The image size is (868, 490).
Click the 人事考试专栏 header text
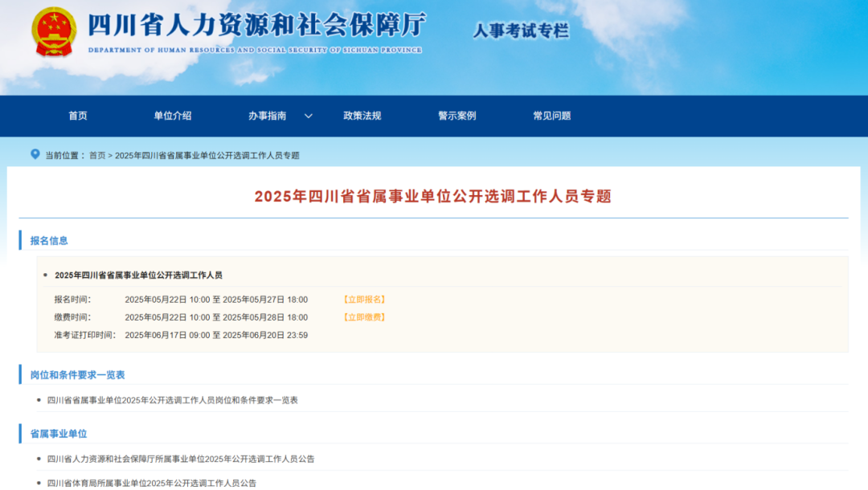520,31
